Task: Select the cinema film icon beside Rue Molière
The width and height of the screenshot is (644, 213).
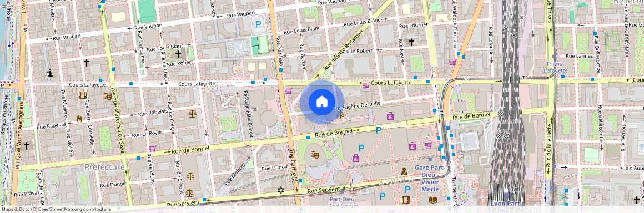Action: 83,95
